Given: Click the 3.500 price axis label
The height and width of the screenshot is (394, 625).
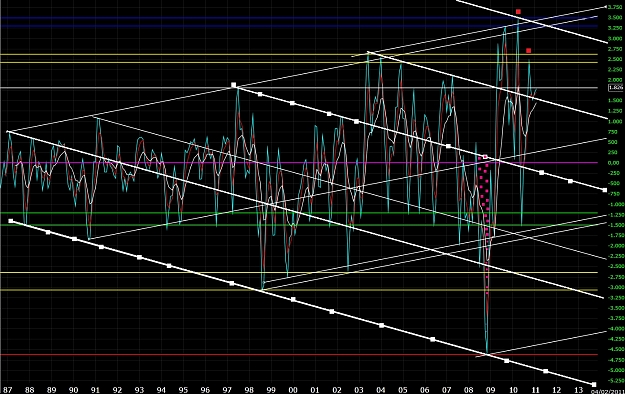Looking at the screenshot, I should coord(615,18).
